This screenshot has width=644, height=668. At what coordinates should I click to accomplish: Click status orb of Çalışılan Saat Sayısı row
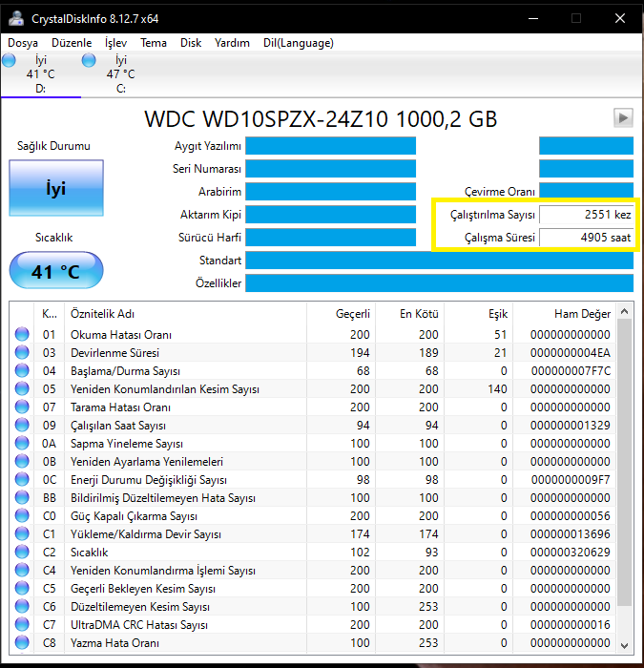coord(22,426)
